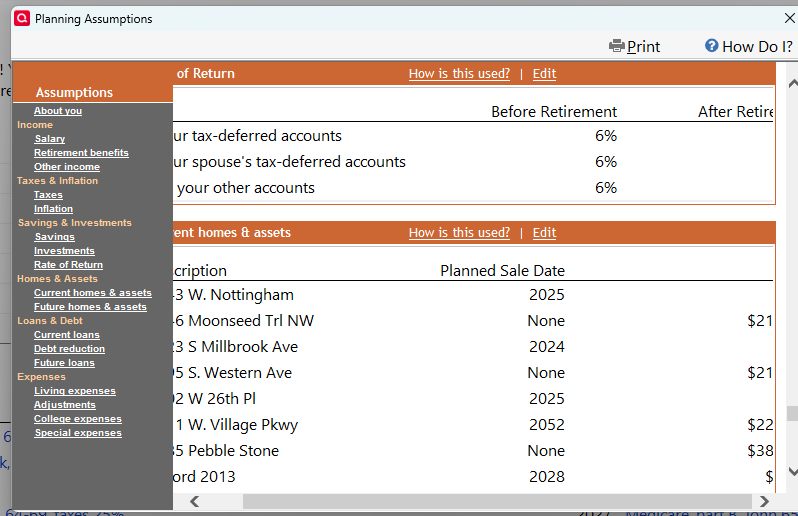Jump to Current homes & assets
Viewport: 798px width, 516px height.
tap(92, 293)
